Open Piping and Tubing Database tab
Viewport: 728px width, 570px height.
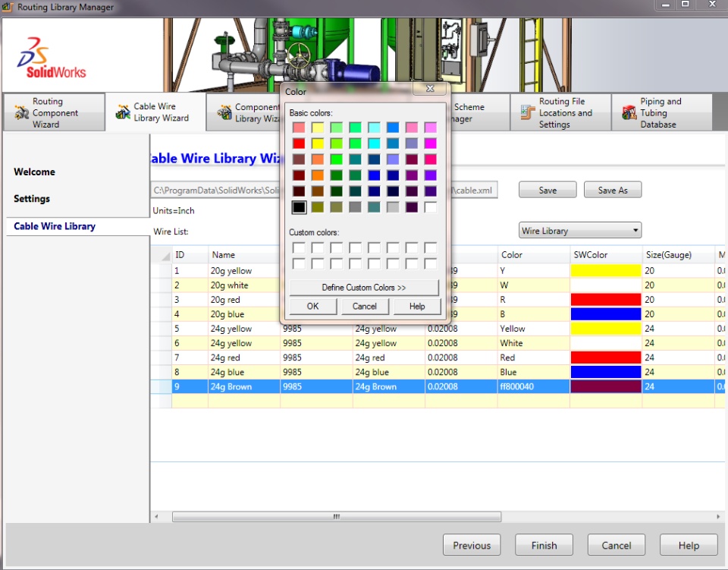661,112
